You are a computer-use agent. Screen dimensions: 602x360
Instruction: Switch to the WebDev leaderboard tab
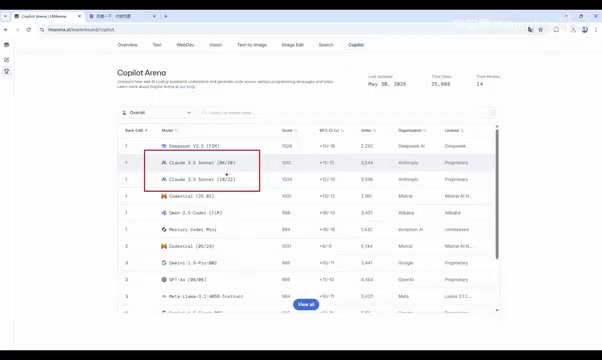click(185, 45)
